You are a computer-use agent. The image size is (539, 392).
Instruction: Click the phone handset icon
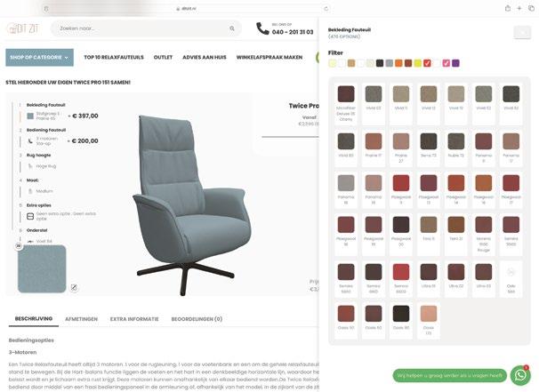[262, 28]
